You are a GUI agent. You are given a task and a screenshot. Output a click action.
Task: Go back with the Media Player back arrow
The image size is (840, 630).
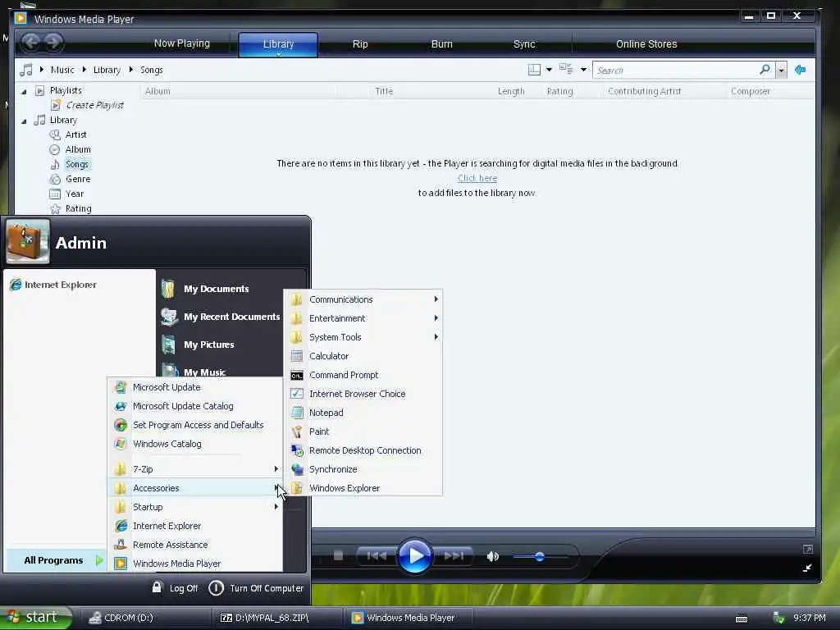(31, 43)
